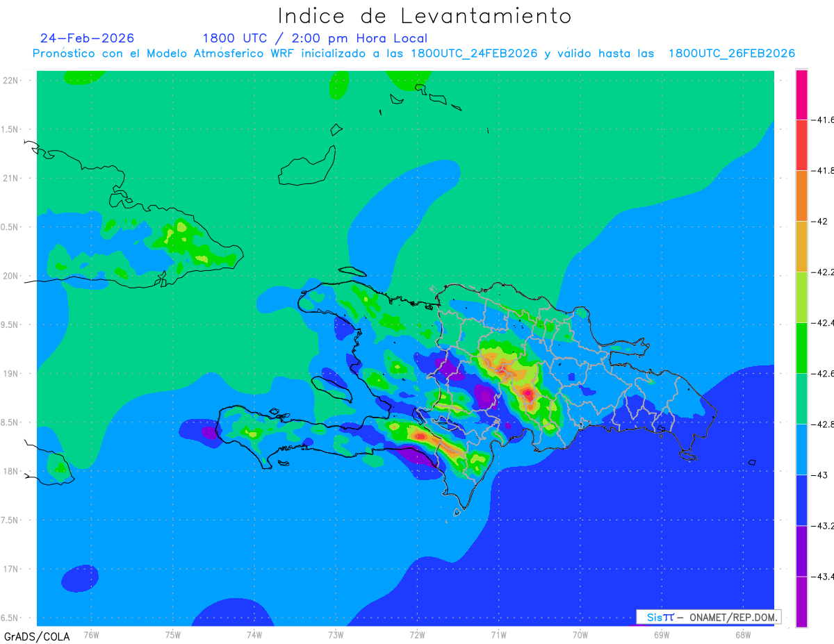This screenshot has width=834, height=644.
Task: Click the '72W' longitude label
Action: click(x=417, y=634)
